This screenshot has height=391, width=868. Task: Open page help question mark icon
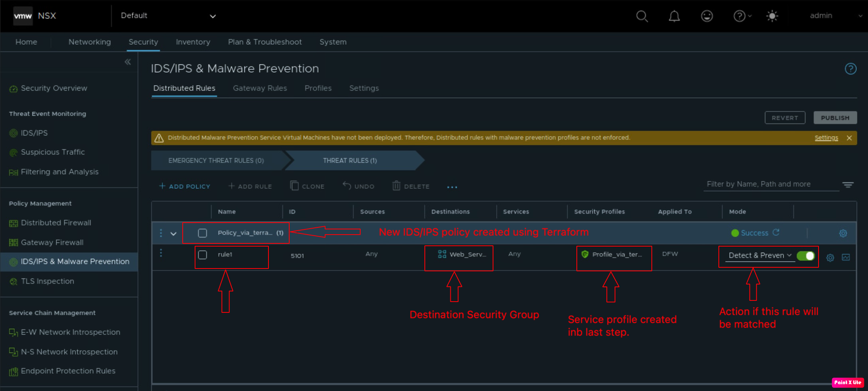pyautogui.click(x=850, y=69)
